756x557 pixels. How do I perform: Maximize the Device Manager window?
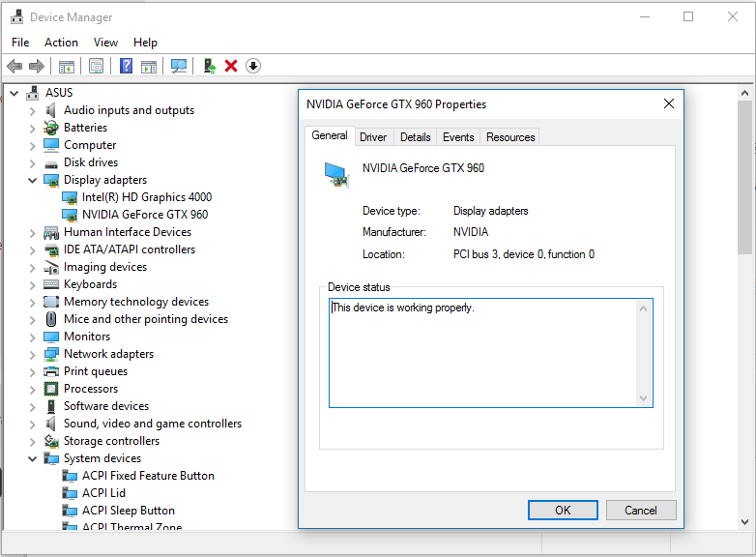pos(688,16)
